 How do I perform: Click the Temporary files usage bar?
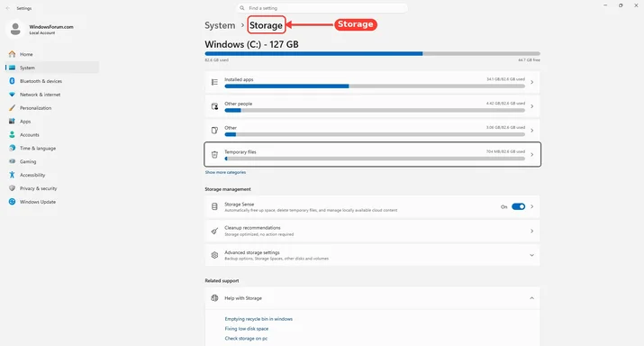click(375, 159)
